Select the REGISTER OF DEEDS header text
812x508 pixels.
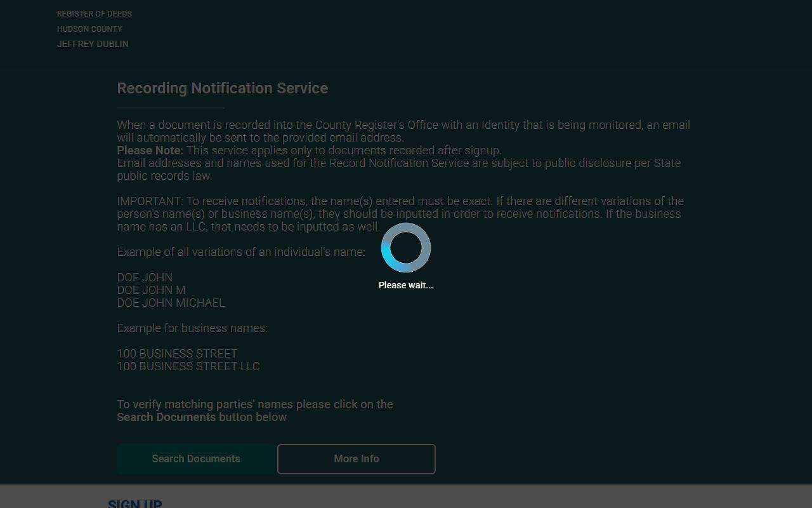pos(95,13)
